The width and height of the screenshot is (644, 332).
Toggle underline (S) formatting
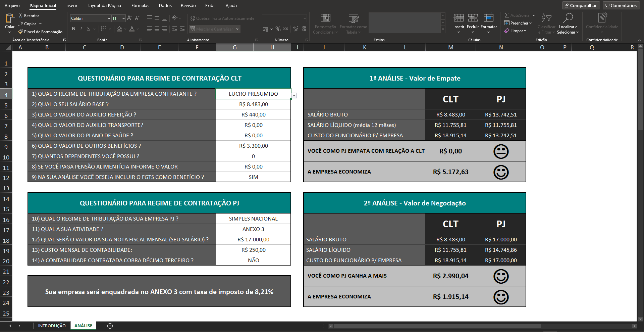(x=88, y=29)
